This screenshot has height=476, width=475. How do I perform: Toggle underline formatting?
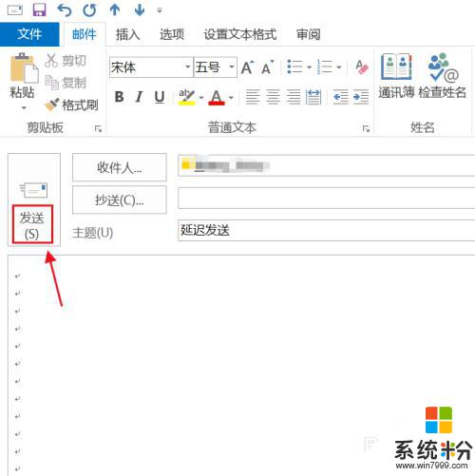click(160, 97)
